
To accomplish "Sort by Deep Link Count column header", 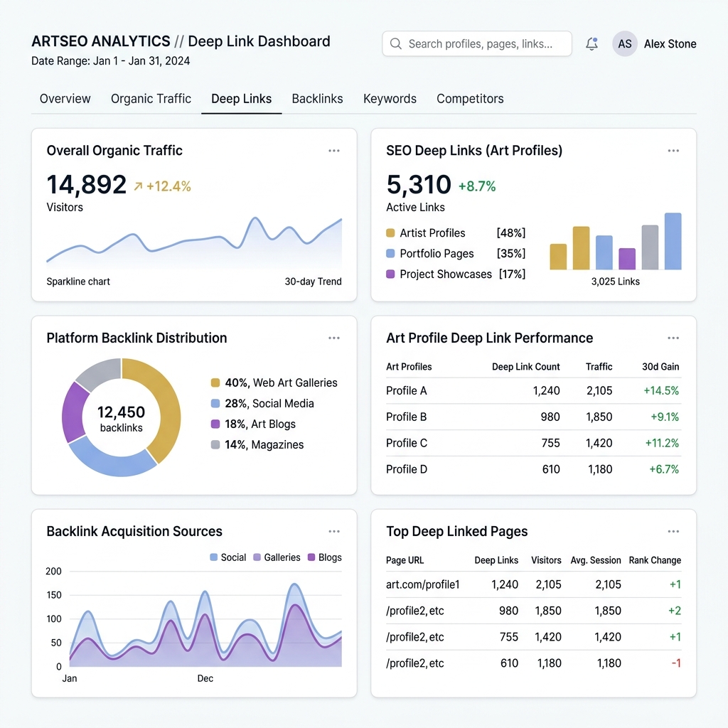I will click(x=525, y=367).
